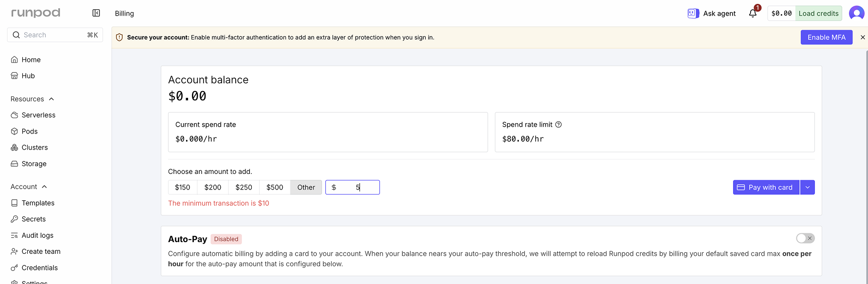The image size is (868, 284).
Task: Select the $500 amount option
Action: pyautogui.click(x=275, y=188)
